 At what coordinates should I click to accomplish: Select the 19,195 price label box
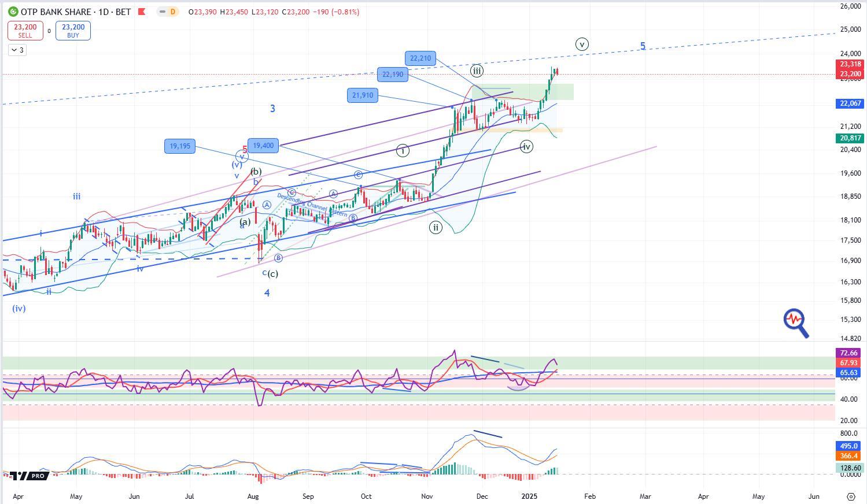click(180, 146)
